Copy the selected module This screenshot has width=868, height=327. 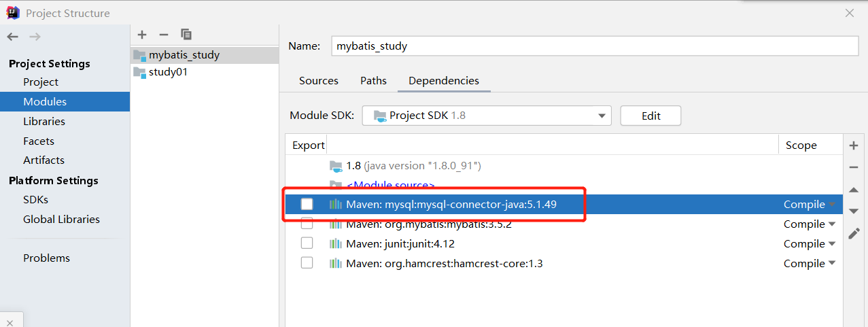coord(186,35)
